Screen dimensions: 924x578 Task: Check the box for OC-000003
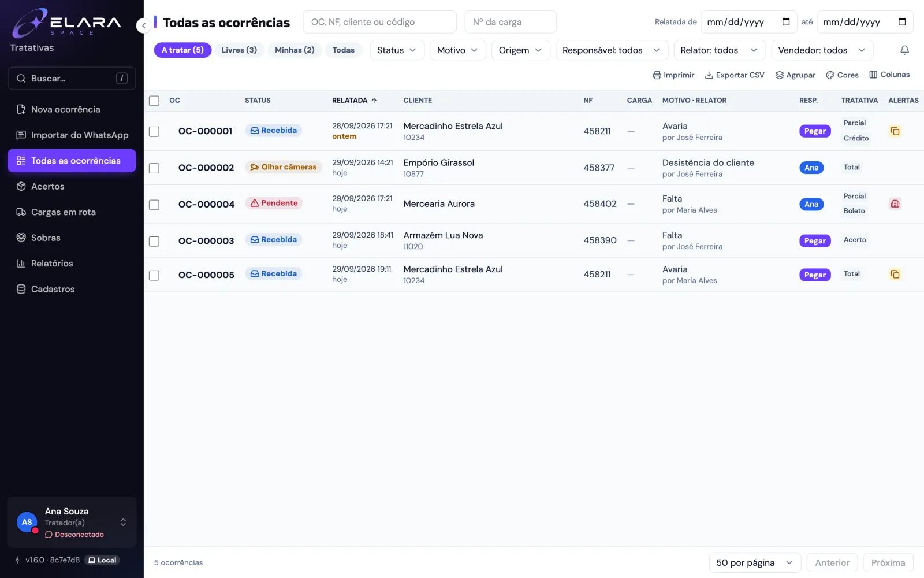click(154, 240)
